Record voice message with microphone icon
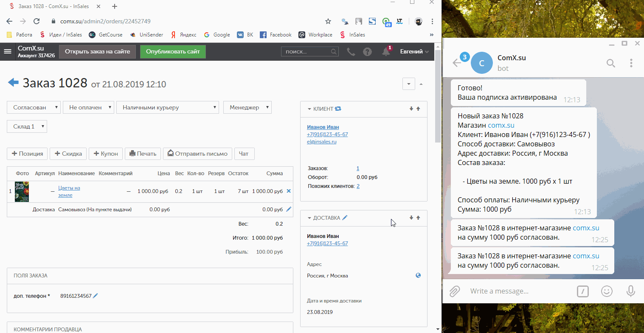 coord(631,291)
